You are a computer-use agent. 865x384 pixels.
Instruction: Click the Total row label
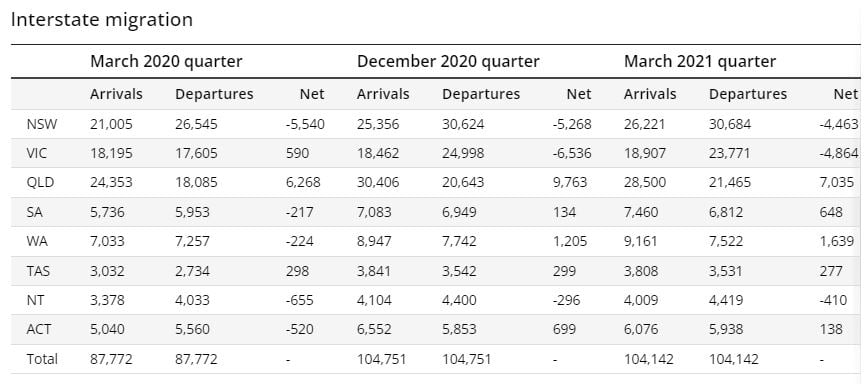tap(42, 359)
